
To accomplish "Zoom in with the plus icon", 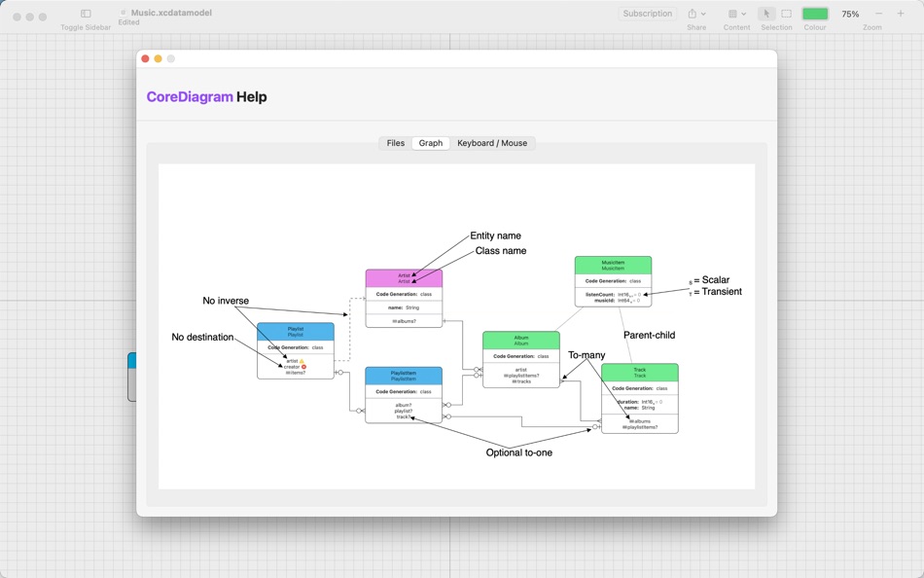I will point(901,14).
